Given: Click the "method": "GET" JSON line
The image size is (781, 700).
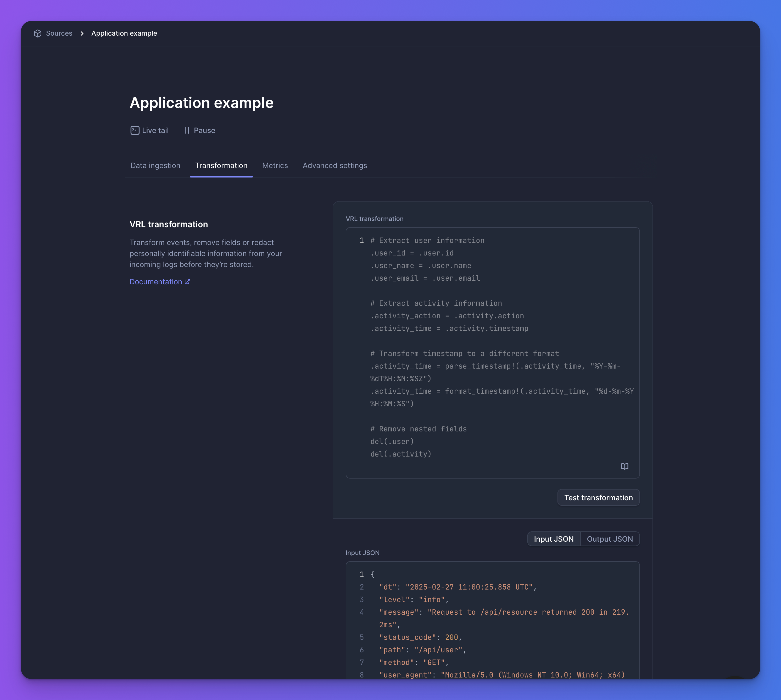Looking at the screenshot, I should click(x=414, y=662).
